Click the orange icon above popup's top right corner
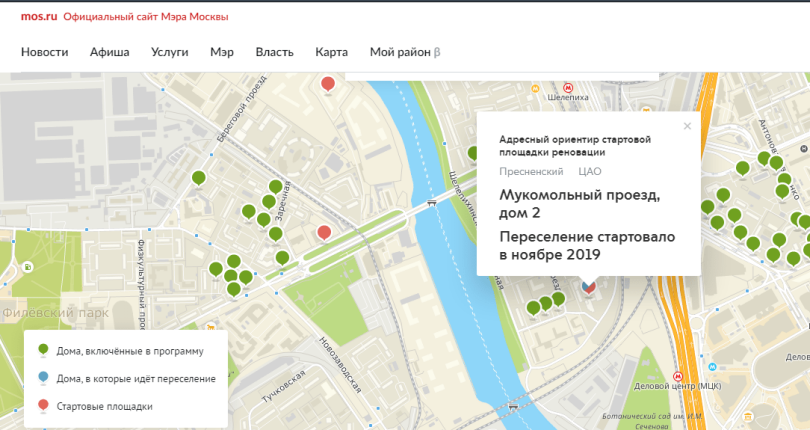This screenshot has width=810, height=430. point(646,109)
